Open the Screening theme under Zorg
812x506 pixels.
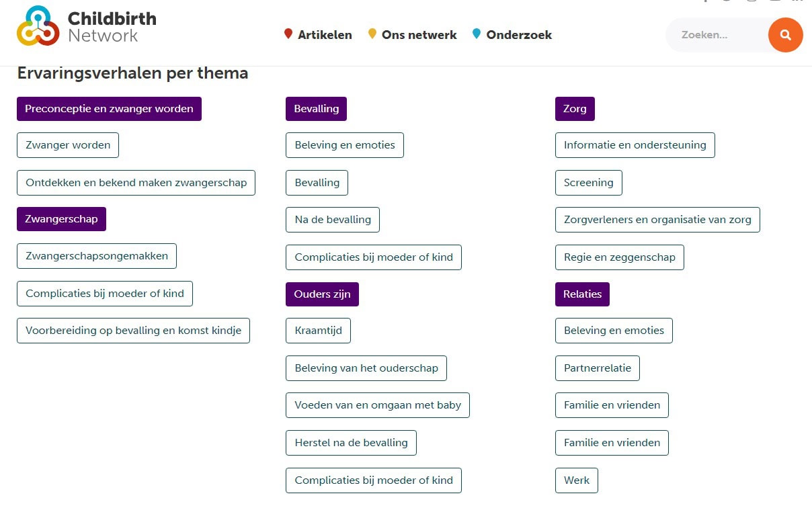click(588, 183)
